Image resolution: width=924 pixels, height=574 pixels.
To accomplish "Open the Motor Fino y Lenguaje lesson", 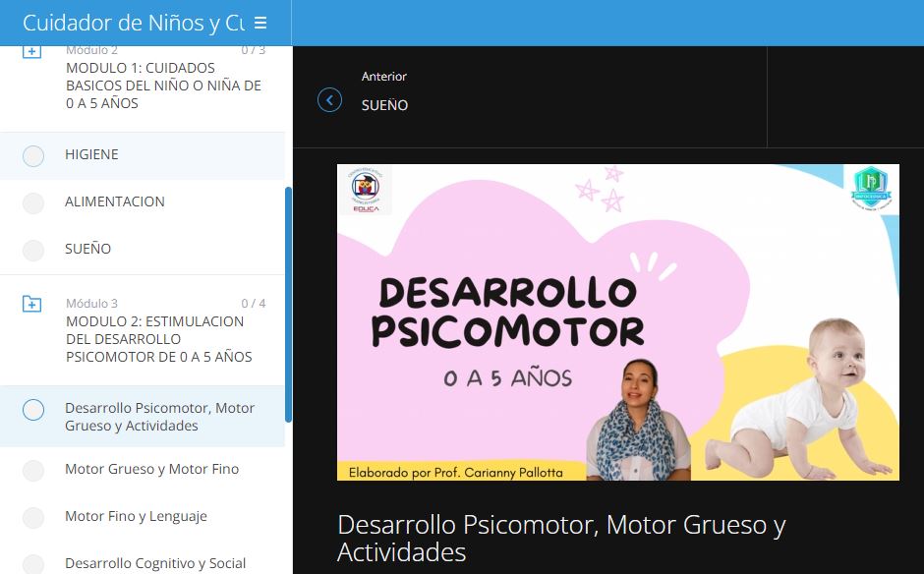I will [136, 516].
